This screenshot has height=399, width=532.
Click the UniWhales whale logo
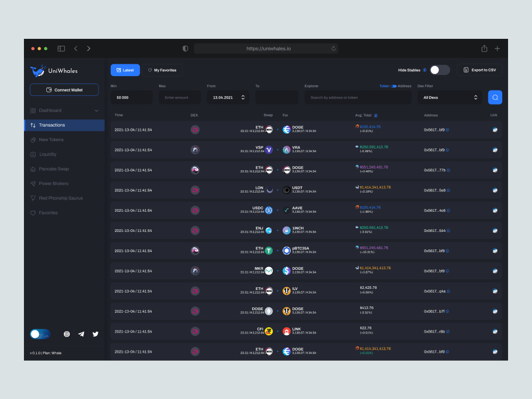(38, 71)
